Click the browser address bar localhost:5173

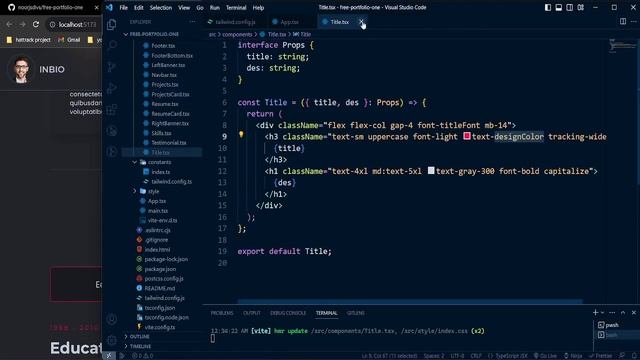[77, 24]
